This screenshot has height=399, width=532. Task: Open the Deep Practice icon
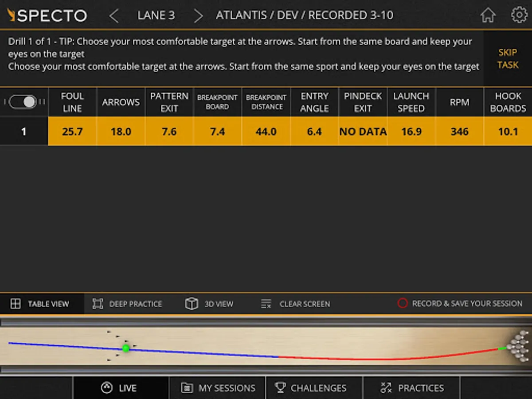(x=98, y=304)
